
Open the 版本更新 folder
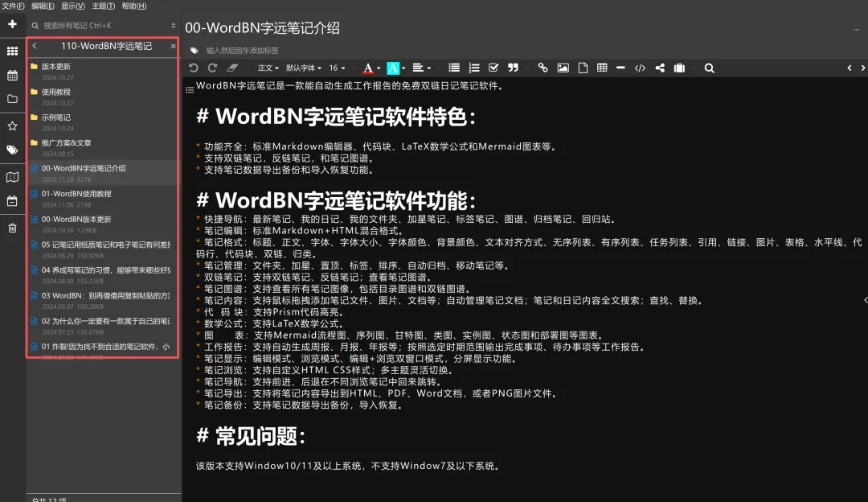click(103, 71)
